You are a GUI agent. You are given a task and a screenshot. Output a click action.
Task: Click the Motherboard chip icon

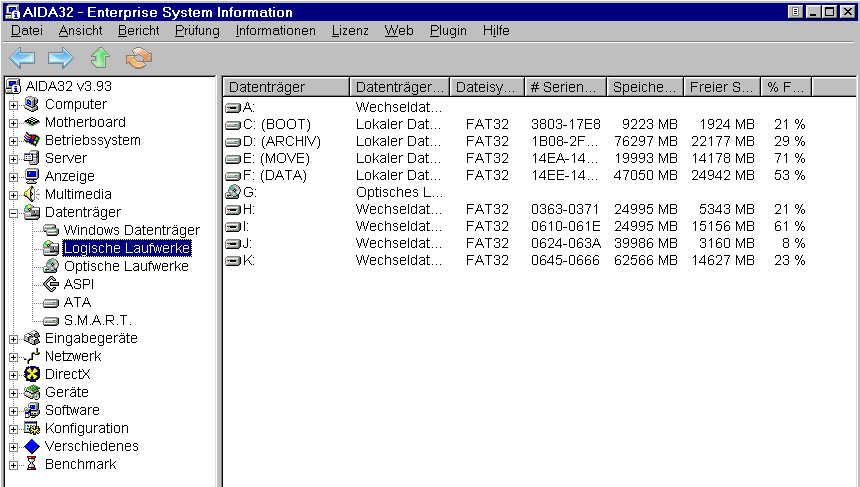[32, 122]
